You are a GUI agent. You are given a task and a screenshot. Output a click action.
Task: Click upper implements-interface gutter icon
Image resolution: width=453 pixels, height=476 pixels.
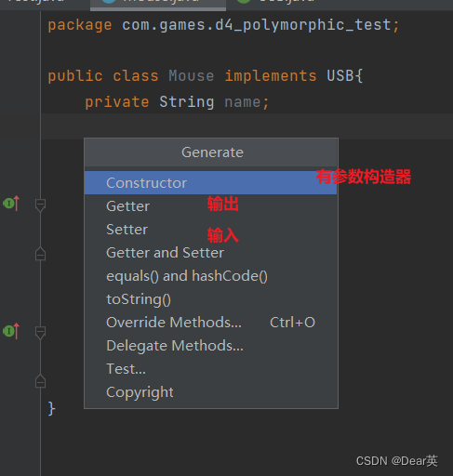coord(11,204)
